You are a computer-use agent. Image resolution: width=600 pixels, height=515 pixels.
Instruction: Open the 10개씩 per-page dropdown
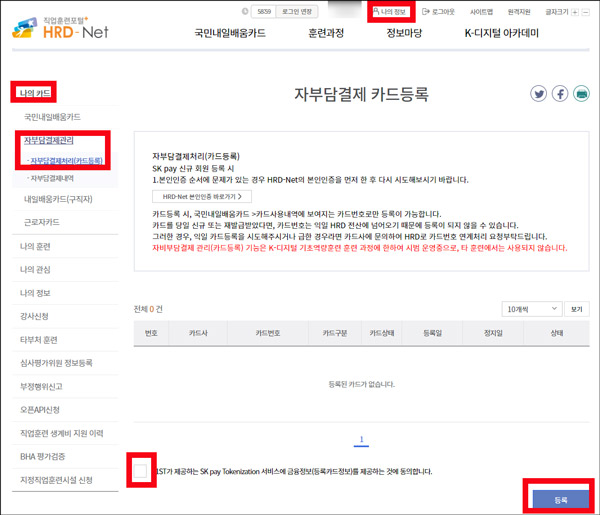pyautogui.click(x=532, y=309)
